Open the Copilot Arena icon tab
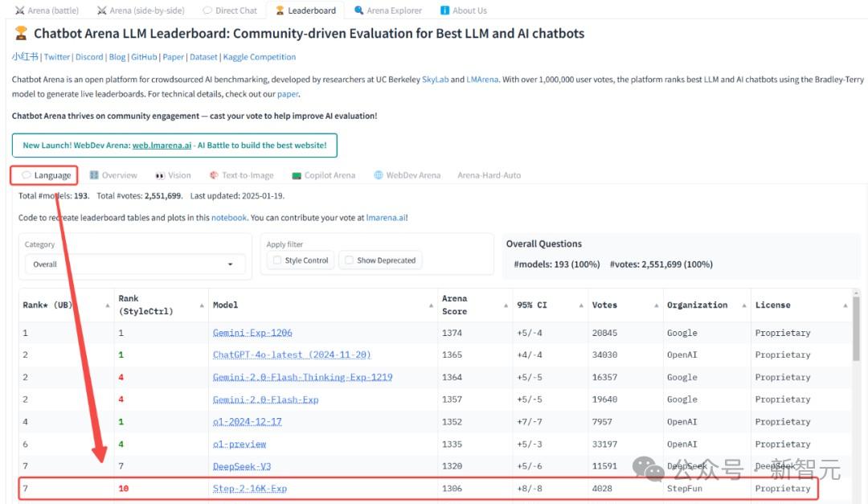The image size is (868, 504). (297, 175)
